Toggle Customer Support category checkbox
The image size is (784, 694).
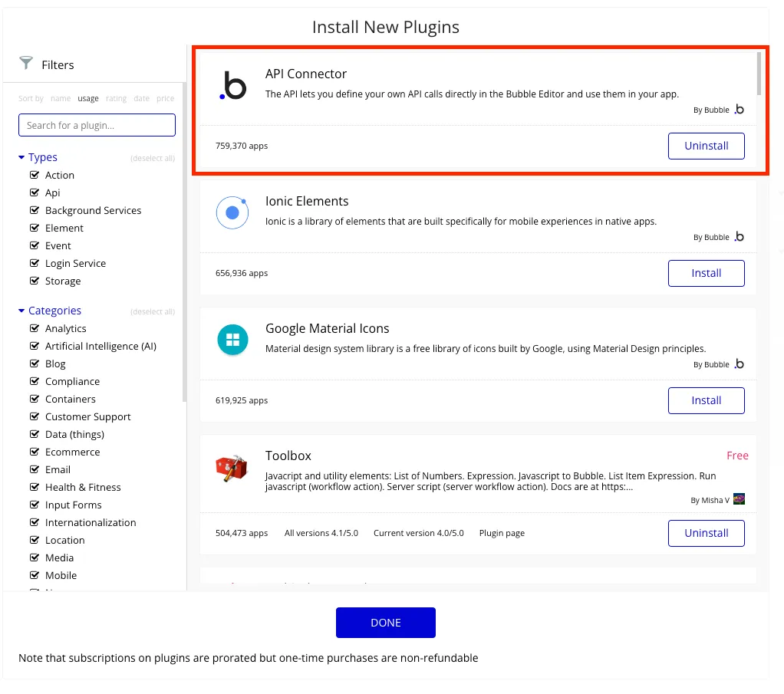click(x=35, y=416)
